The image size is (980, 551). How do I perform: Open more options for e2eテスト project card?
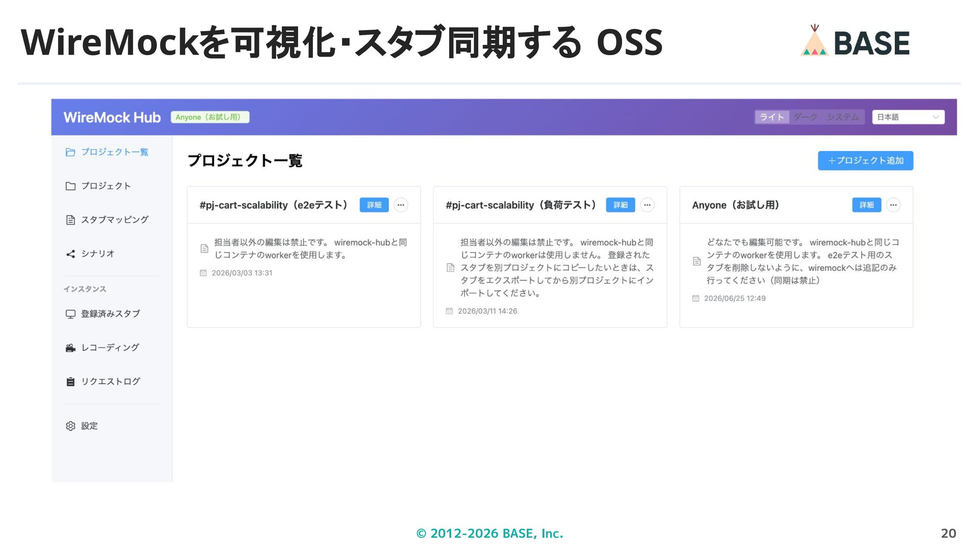click(x=401, y=205)
